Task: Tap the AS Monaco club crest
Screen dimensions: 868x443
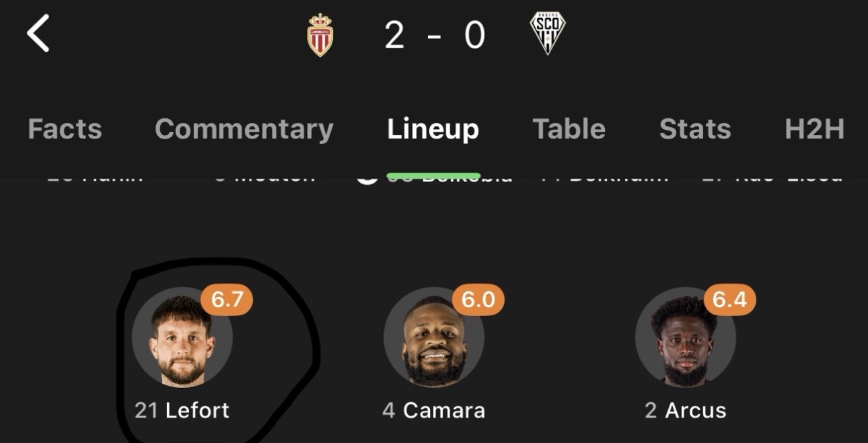Action: [x=320, y=35]
